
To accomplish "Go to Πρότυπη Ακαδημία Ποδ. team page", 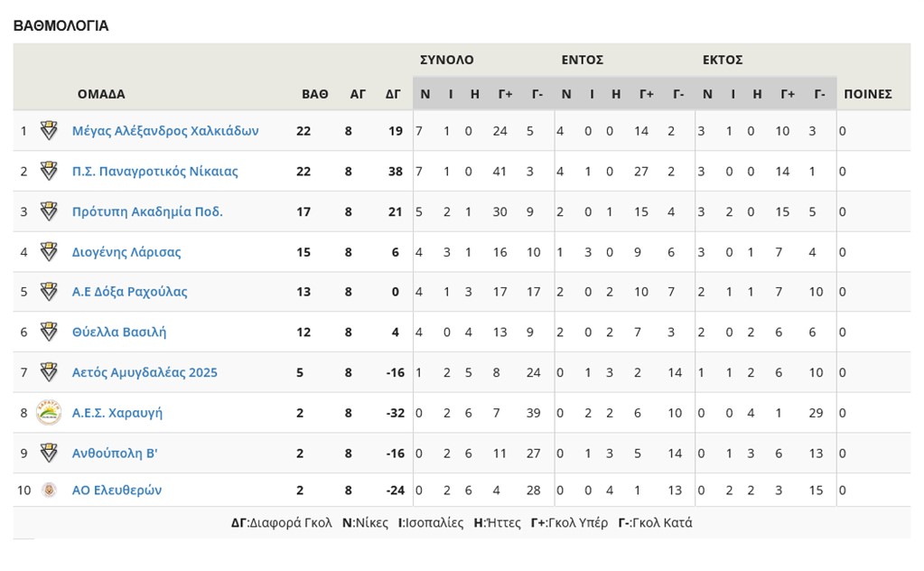I will 147,211.
